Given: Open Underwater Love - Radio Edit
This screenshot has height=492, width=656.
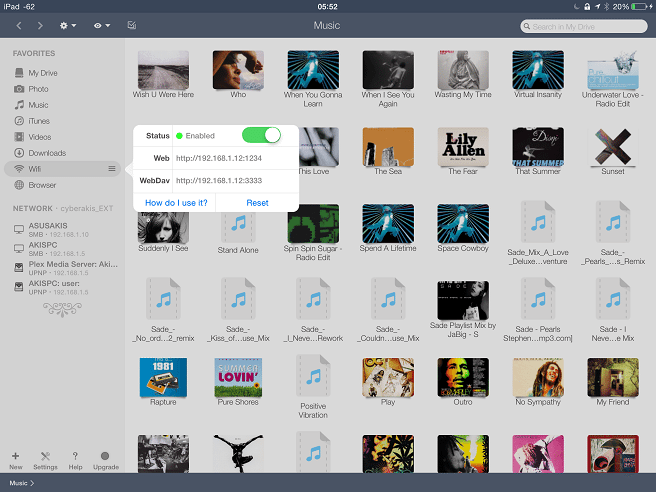Looking at the screenshot, I should 612,79.
